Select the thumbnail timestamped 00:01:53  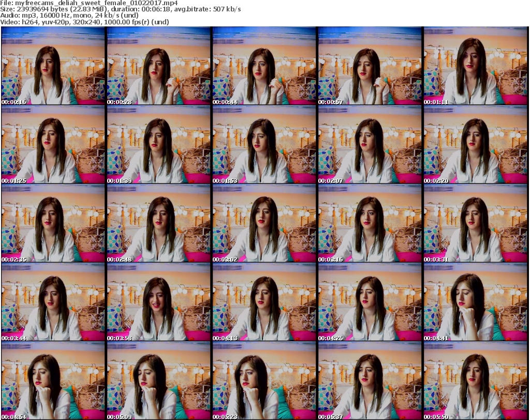pos(264,144)
